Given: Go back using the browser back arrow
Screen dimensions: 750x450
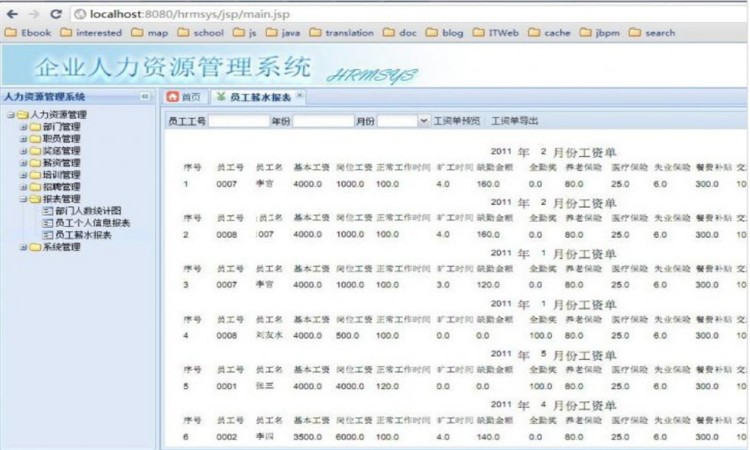Looking at the screenshot, I should coord(12,14).
